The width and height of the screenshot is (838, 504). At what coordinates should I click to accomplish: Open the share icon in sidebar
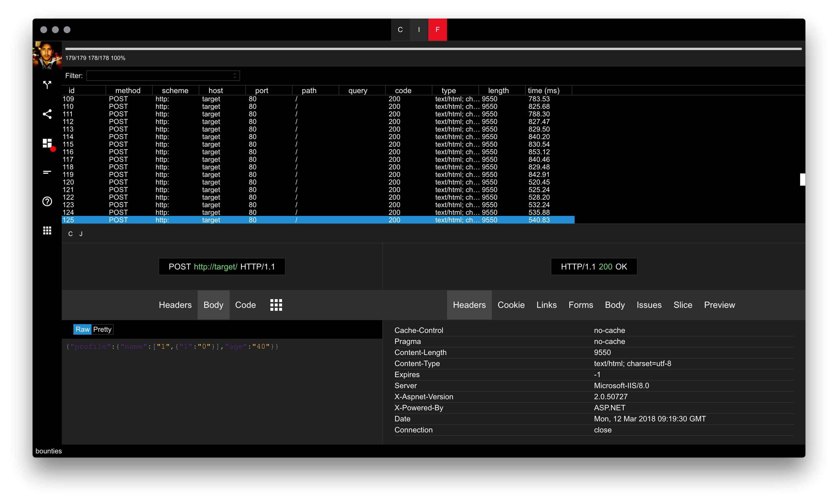click(47, 114)
